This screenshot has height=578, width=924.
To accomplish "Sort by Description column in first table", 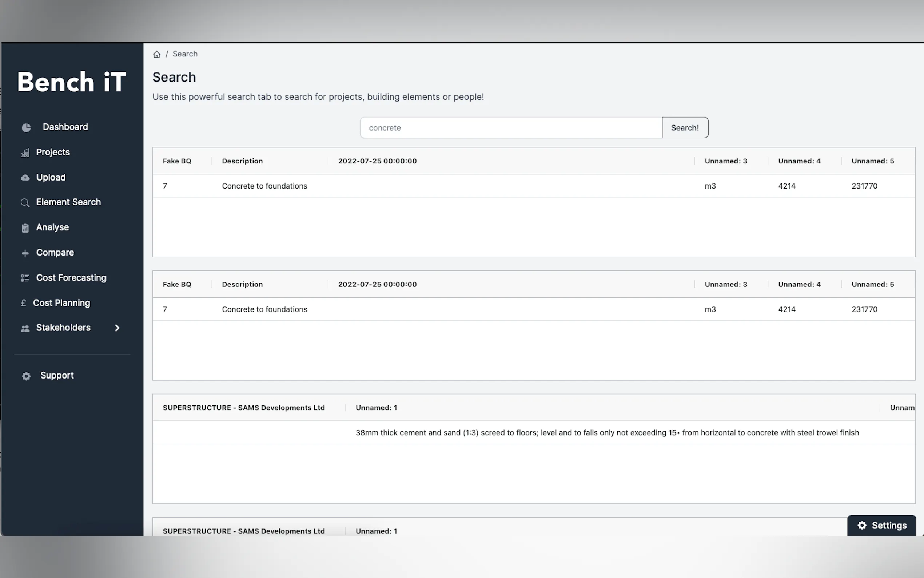I will tap(242, 161).
